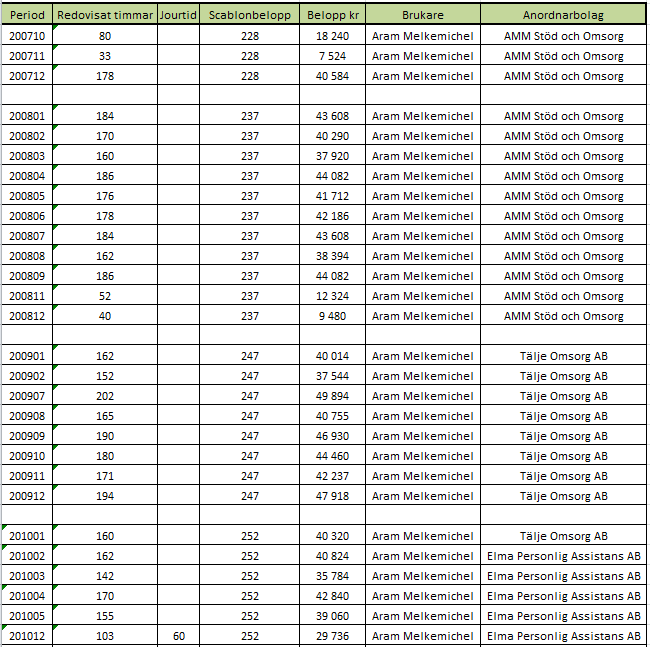The width and height of the screenshot is (650, 647).
Task: Select period cell 200711
Action: [x=27, y=56]
